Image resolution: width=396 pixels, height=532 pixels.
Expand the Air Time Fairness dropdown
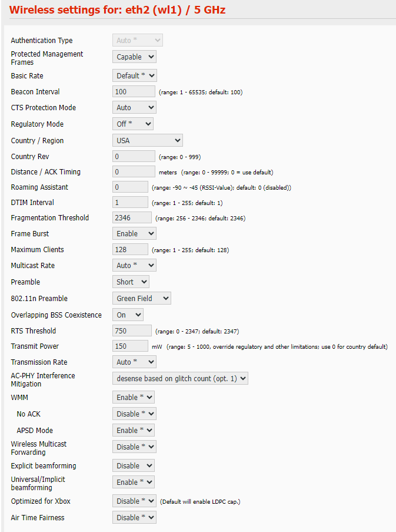pyautogui.click(x=134, y=518)
